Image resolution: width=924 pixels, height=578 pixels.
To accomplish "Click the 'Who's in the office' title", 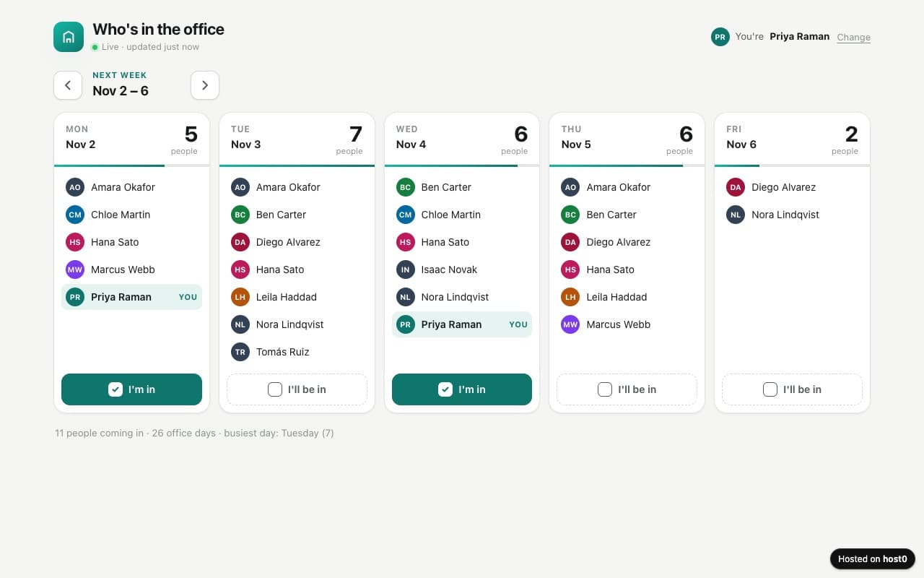I will [159, 30].
